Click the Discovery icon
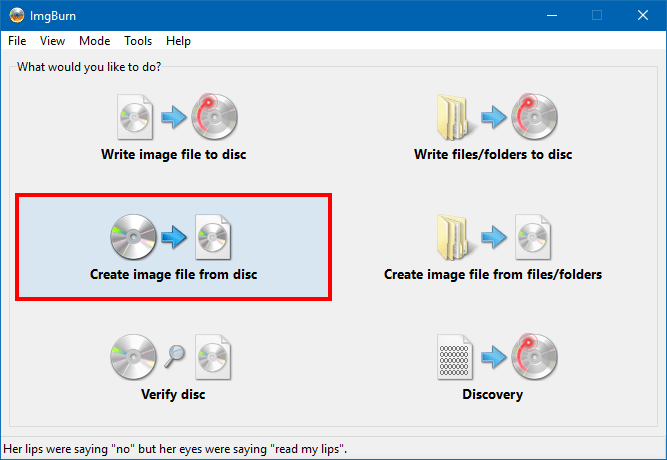 pyautogui.click(x=497, y=357)
